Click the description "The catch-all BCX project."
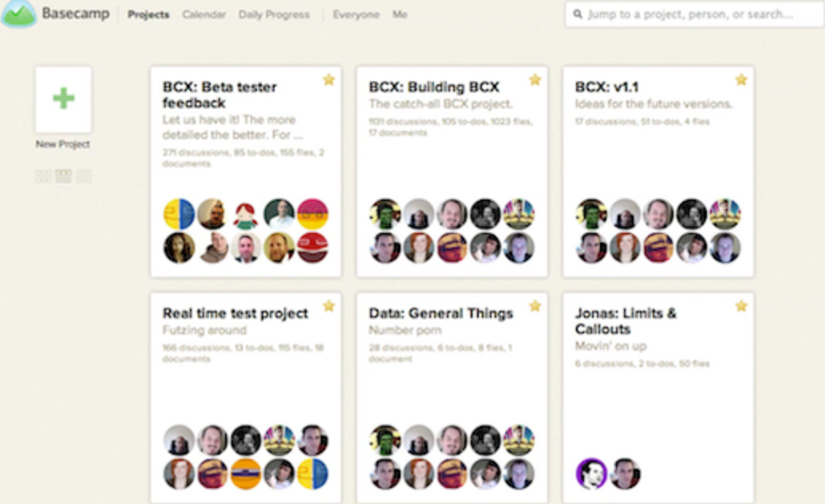This screenshot has width=825, height=504. pos(440,104)
